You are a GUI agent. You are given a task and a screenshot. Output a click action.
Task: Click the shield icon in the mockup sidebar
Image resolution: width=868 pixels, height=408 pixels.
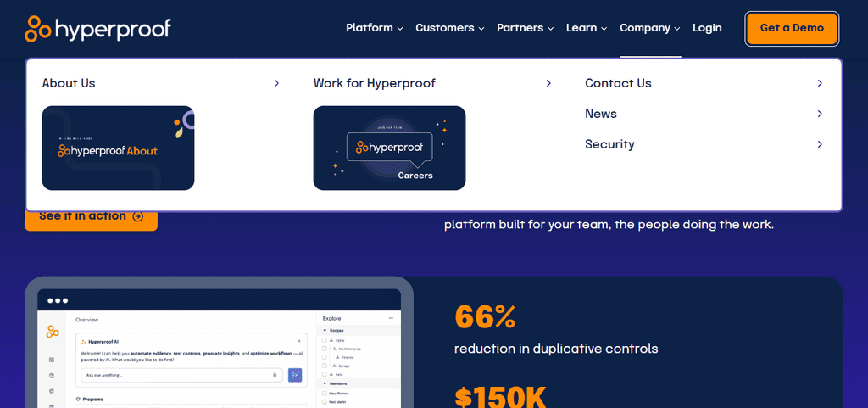[x=52, y=391]
